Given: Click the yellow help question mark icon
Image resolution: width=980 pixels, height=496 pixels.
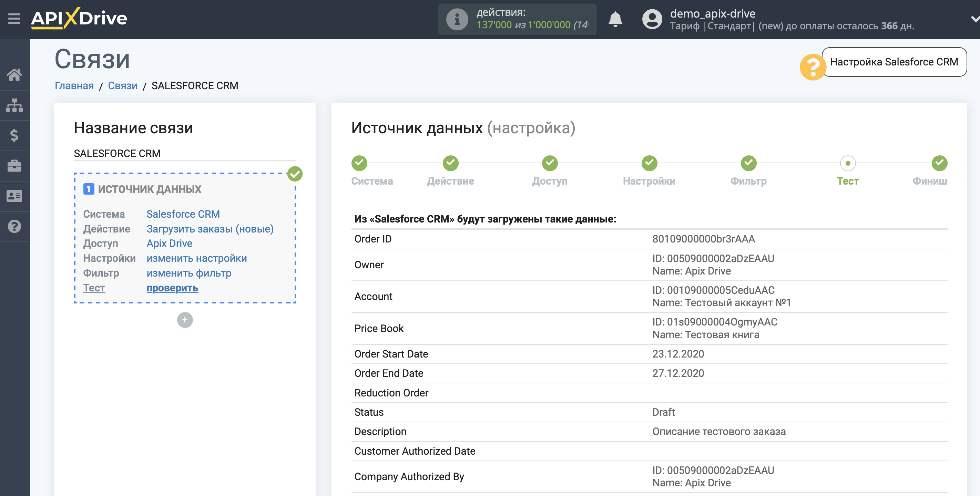Looking at the screenshot, I should coord(813,67).
